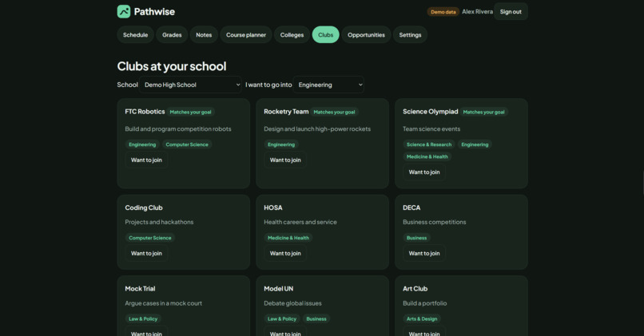Click 'Argue cases in a mock court' description
The width and height of the screenshot is (644, 336).
click(x=164, y=303)
